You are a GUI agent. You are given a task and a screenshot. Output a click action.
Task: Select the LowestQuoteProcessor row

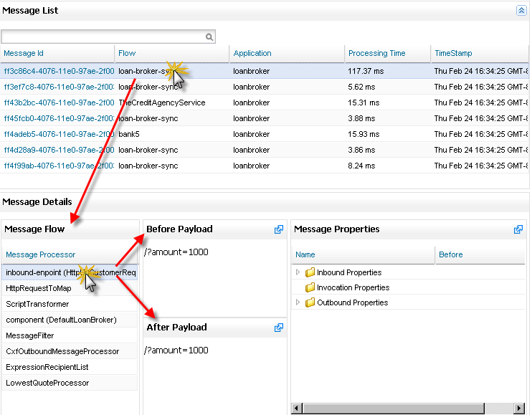point(47,383)
